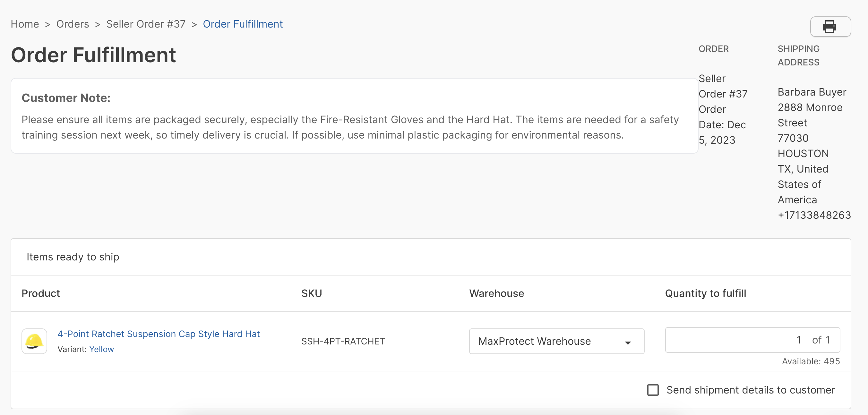This screenshot has width=868, height=415.
Task: Open Seller Order #37 breadcrumb
Action: [146, 24]
